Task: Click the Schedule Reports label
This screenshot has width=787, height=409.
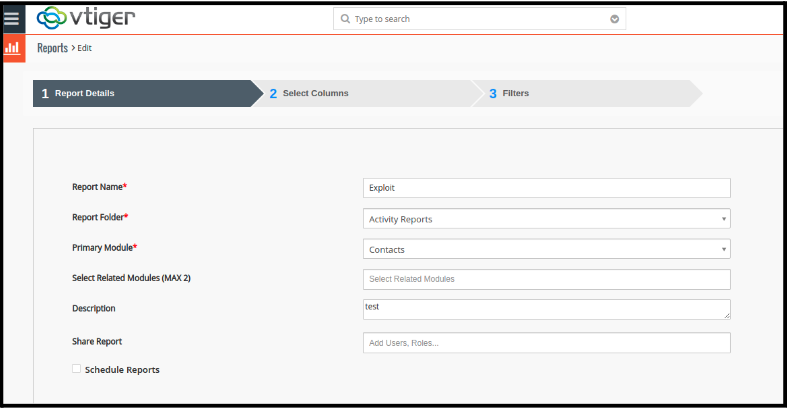Action: click(x=122, y=370)
